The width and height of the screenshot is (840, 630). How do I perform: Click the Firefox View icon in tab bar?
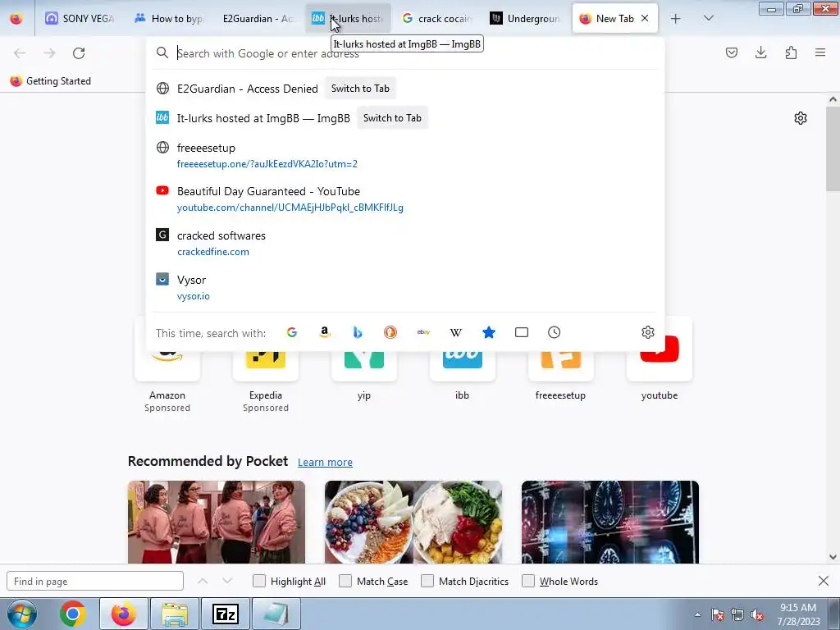[x=16, y=18]
